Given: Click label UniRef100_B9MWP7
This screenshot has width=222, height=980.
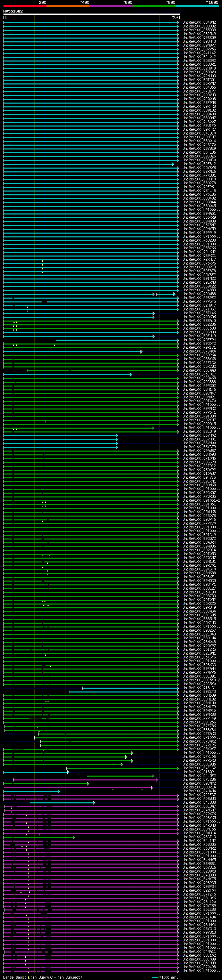Looking at the screenshot, I should tap(199, 45).
